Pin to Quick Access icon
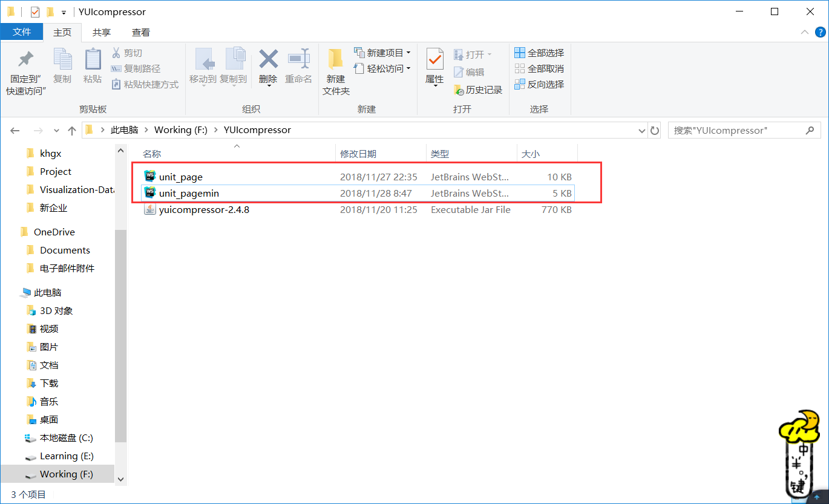Image resolution: width=829 pixels, height=504 pixels. [25, 59]
